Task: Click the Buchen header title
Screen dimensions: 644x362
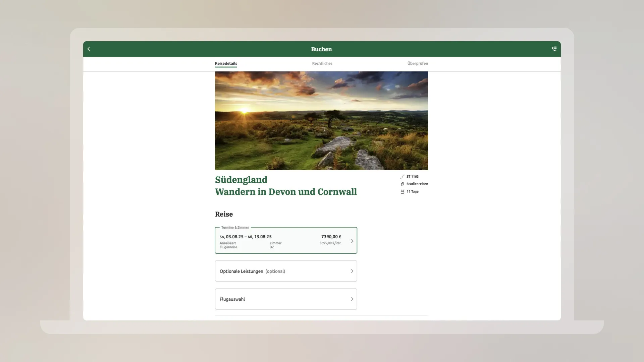Action: click(x=321, y=49)
